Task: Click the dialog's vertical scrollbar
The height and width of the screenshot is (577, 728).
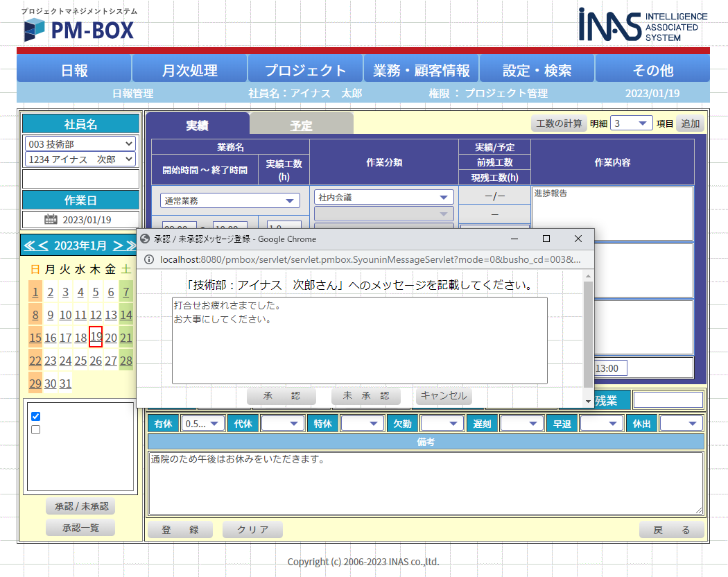Action: point(589,333)
